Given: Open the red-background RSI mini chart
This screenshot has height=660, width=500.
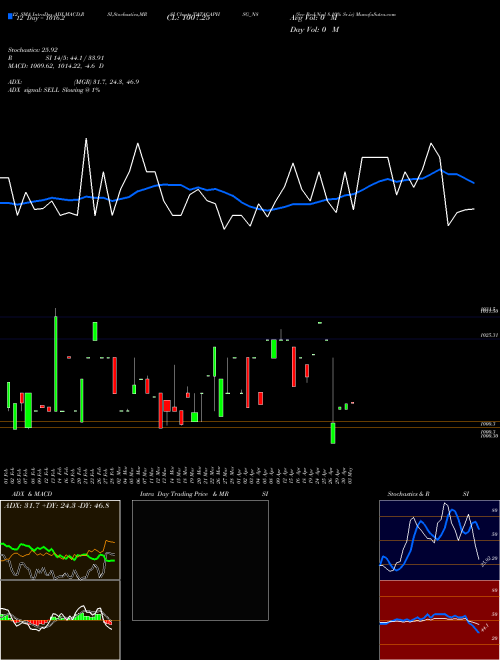Looking at the screenshot, I should 439,620.
